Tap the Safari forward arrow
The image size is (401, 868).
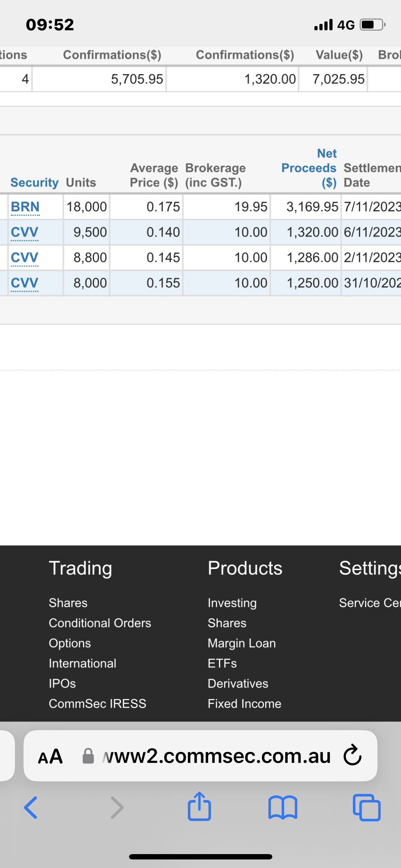(117, 807)
